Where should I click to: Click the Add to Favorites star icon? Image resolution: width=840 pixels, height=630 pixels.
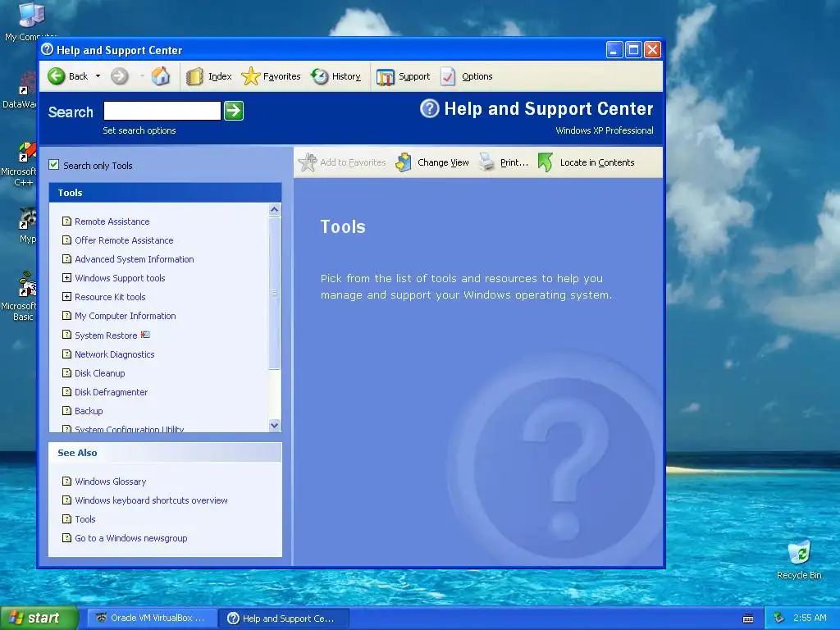coord(308,162)
